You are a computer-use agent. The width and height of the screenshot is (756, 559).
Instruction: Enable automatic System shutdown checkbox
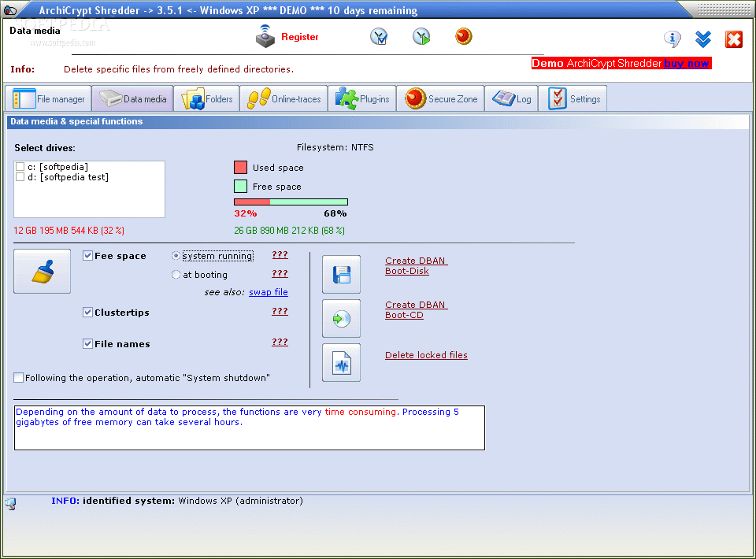[x=19, y=378]
